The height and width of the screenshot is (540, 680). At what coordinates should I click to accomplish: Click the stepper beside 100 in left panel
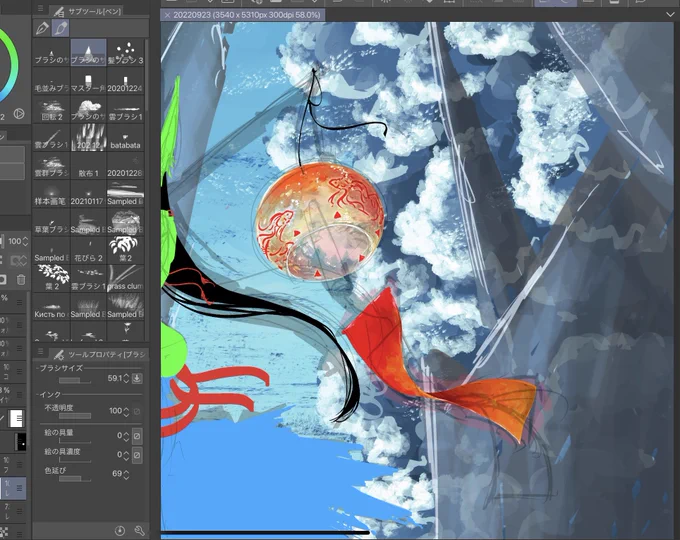[25, 241]
